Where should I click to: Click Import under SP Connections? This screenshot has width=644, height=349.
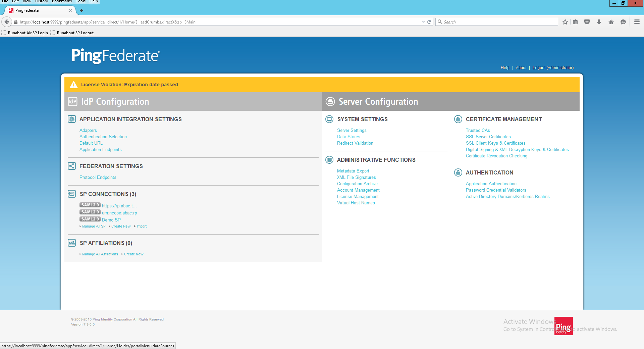click(x=142, y=226)
